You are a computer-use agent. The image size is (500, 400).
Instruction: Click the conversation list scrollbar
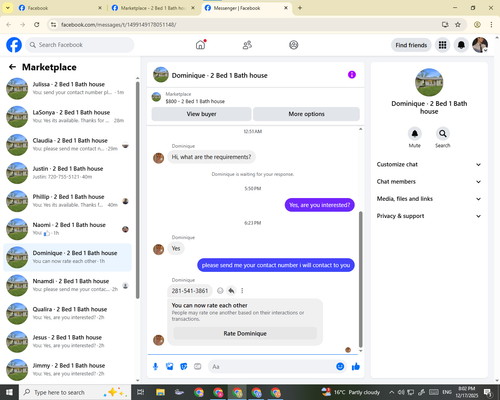coord(138,190)
